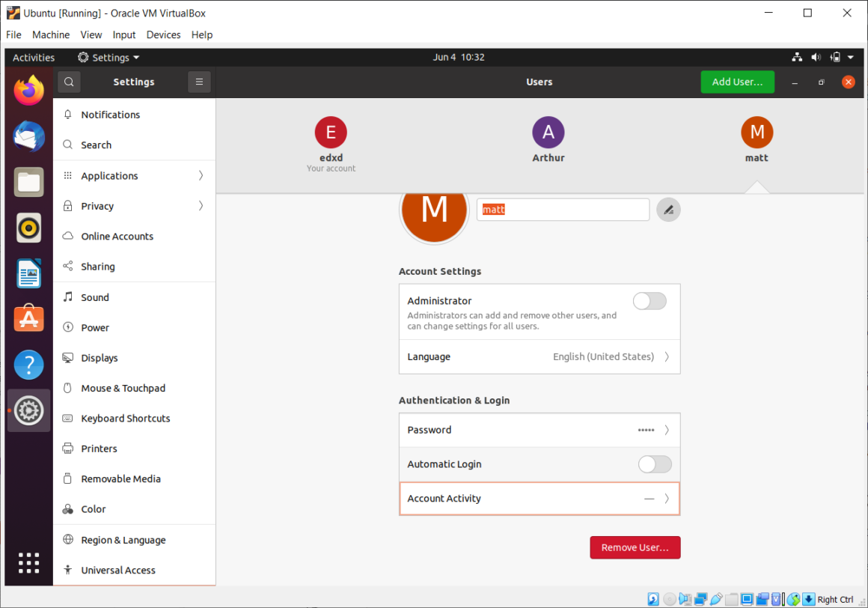Enable the Administrator toggle

[649, 301]
